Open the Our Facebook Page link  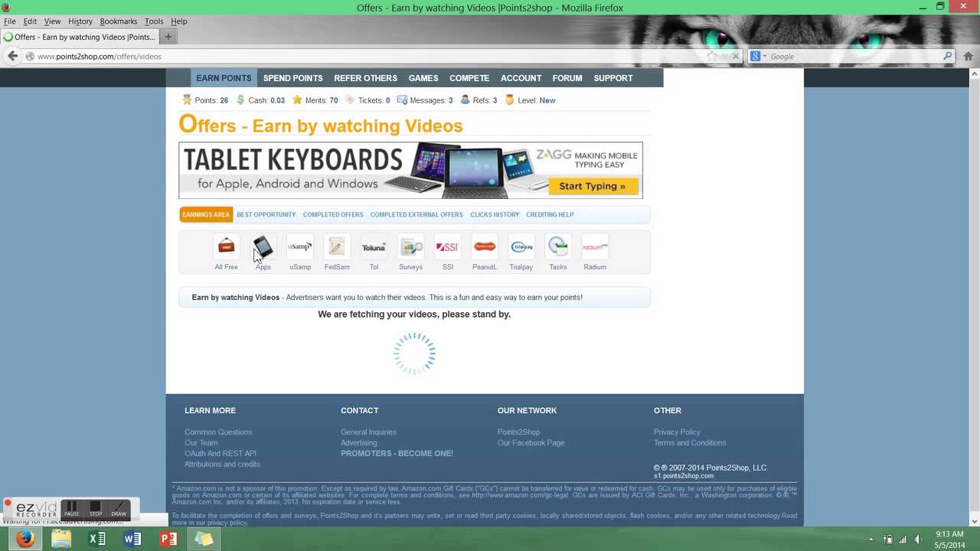click(531, 443)
